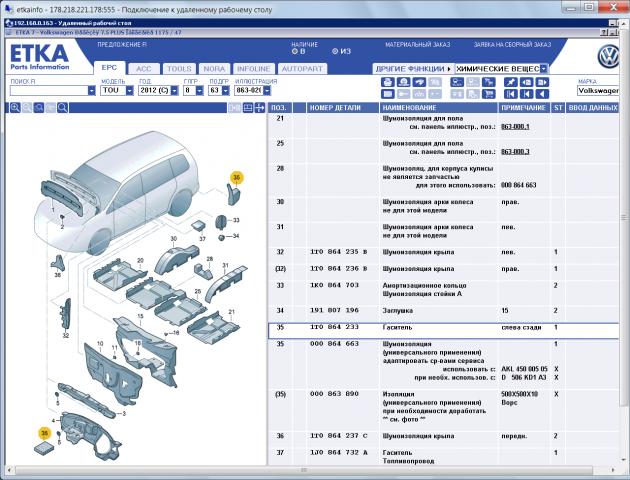Click into the ПОИСК search input field
Image resolution: width=630 pixels, height=480 pixels.
(x=49, y=91)
